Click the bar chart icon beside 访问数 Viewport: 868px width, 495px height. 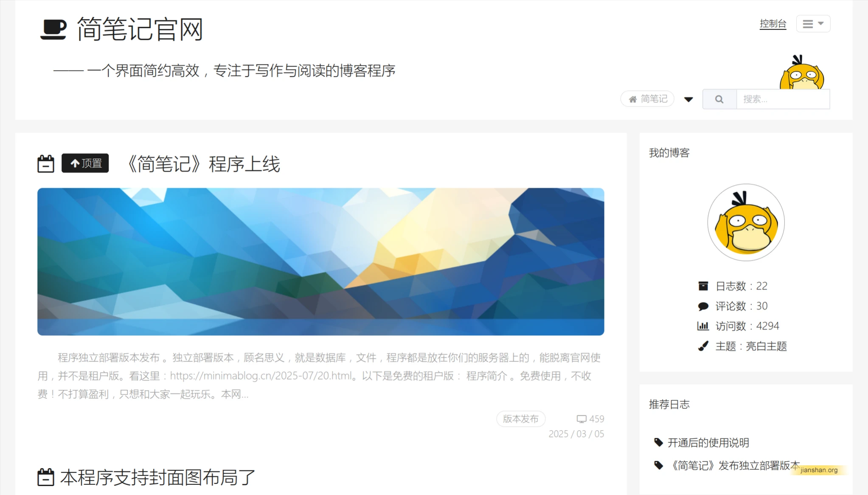click(x=703, y=326)
